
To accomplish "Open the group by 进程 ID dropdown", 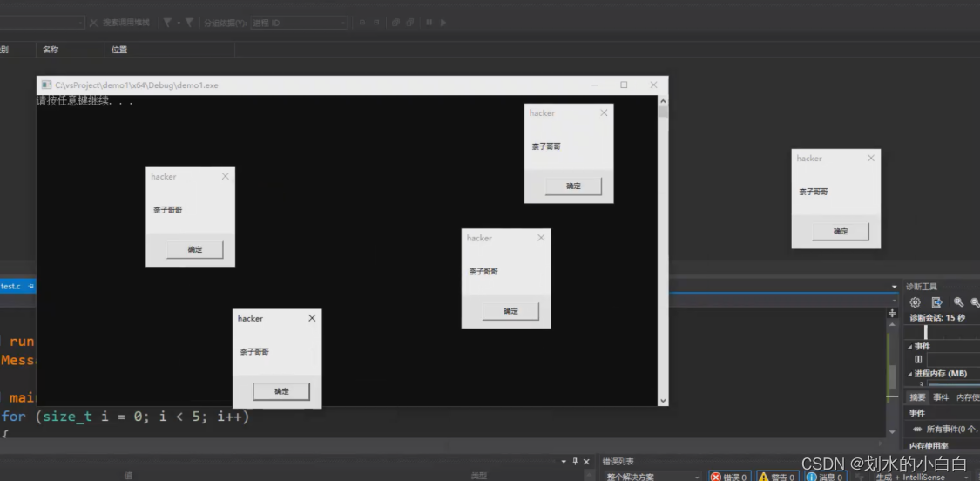I will pos(342,24).
